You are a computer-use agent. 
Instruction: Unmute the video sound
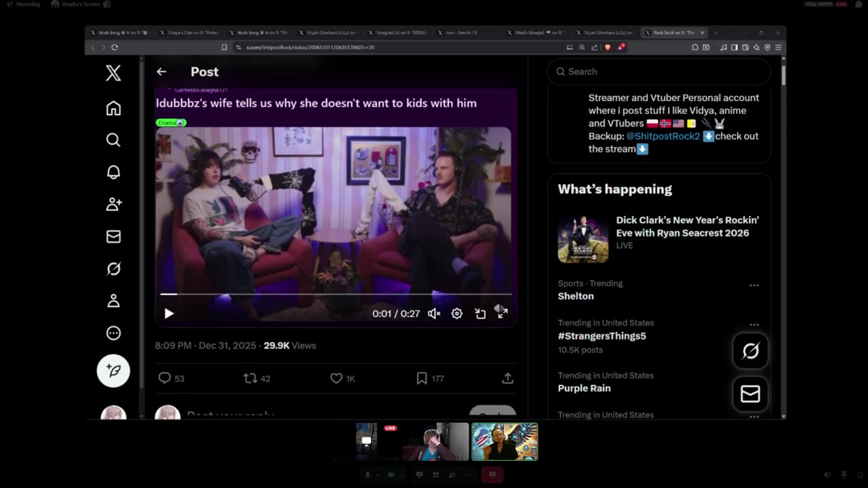(x=434, y=313)
